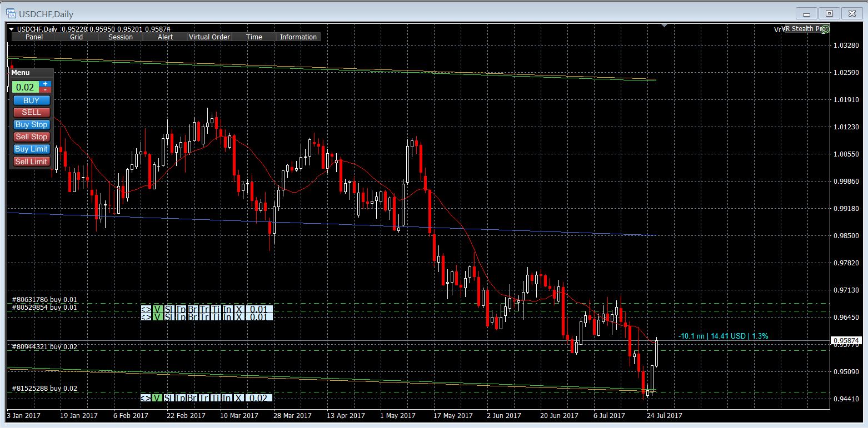Click the Ti button in the lower 0.01 order row
This screenshot has width=868, height=428.
coord(216,317)
